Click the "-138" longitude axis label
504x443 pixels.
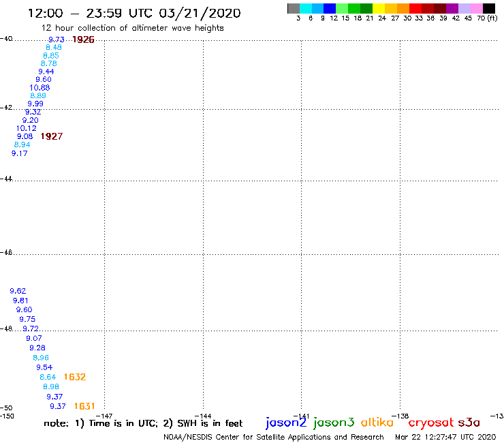pyautogui.click(x=400, y=416)
